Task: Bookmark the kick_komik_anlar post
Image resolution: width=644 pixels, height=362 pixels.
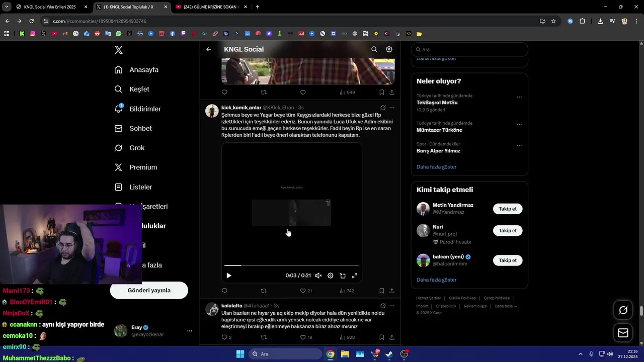Action: coord(381,291)
